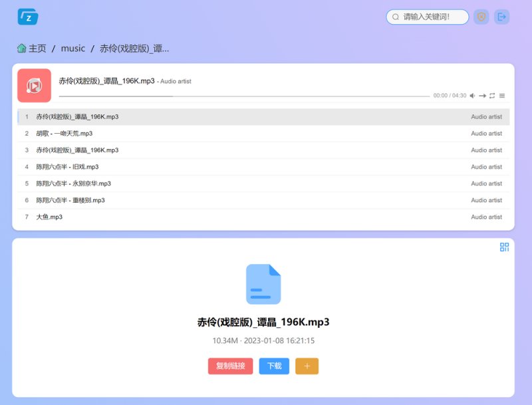Mute audio with the volume icon

(472, 96)
